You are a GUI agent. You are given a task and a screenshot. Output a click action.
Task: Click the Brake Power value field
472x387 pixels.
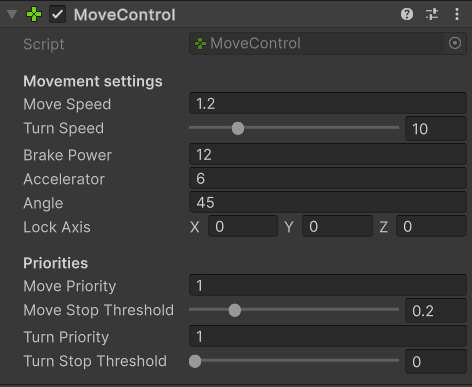328,155
